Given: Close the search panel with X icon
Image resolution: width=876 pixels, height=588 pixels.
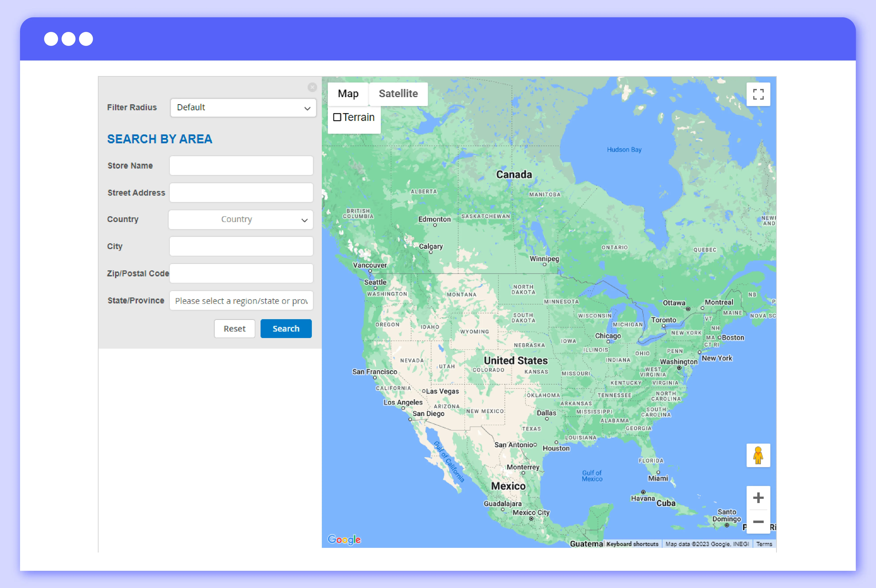Looking at the screenshot, I should pyautogui.click(x=312, y=87).
